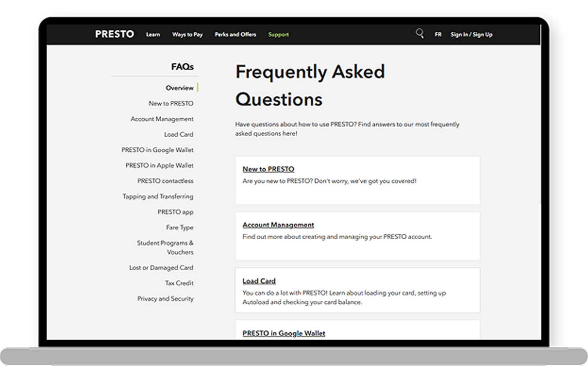This screenshot has width=588, height=371.
Task: Click 'Find out more about creating' description
Action: [x=338, y=237]
